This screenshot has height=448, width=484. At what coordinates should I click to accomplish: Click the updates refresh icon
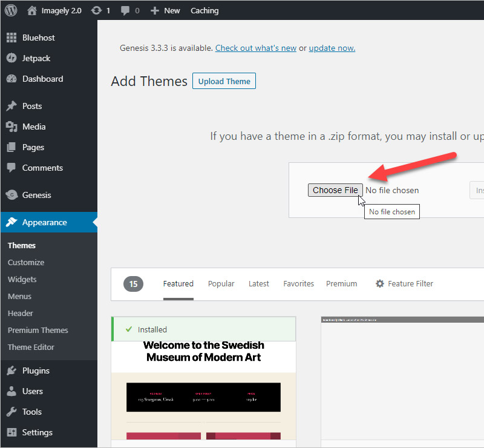click(96, 10)
